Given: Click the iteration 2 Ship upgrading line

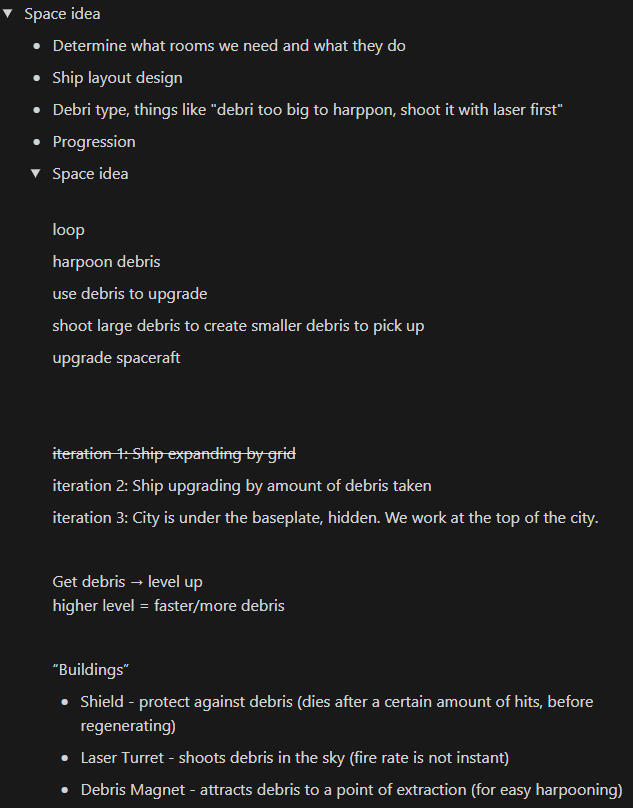Looking at the screenshot, I should coord(242,485).
